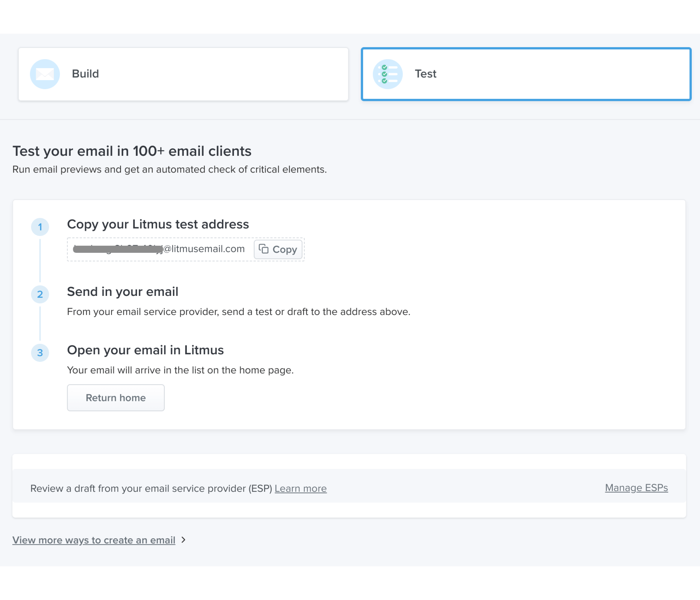Click chevron arrow after create email link

click(183, 540)
